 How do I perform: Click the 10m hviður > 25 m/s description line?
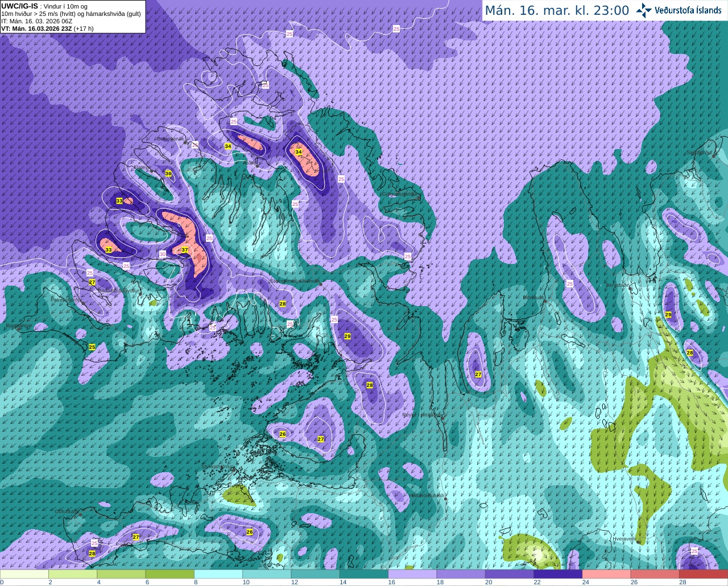(x=71, y=14)
